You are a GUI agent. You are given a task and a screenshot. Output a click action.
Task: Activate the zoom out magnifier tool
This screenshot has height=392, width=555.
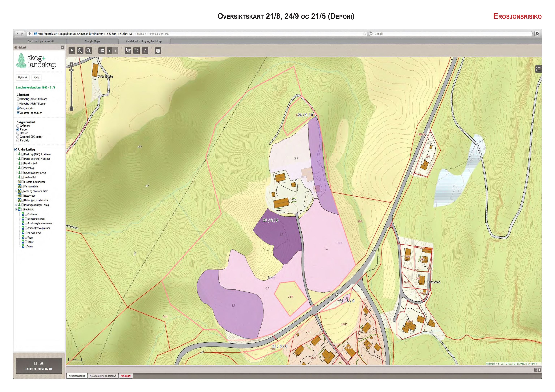point(89,51)
